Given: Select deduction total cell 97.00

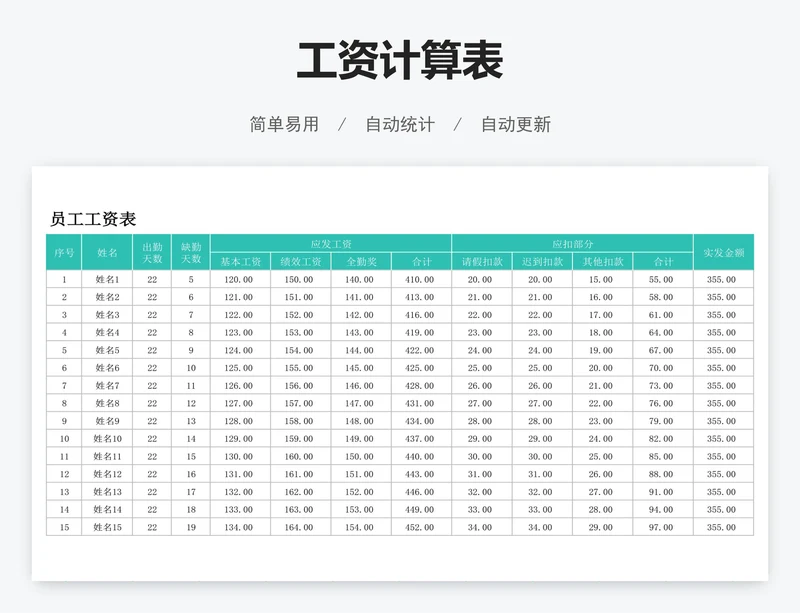Looking at the screenshot, I should (663, 527).
